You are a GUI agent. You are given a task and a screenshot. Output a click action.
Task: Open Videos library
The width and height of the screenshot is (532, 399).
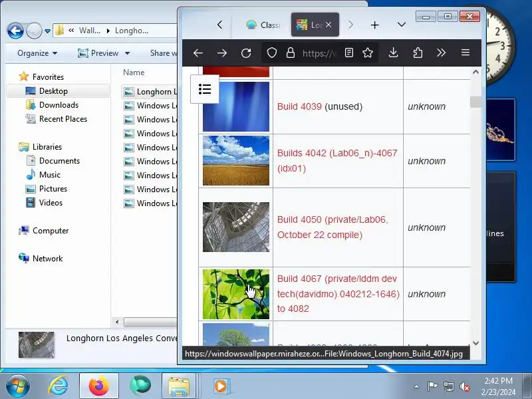pyautogui.click(x=51, y=203)
